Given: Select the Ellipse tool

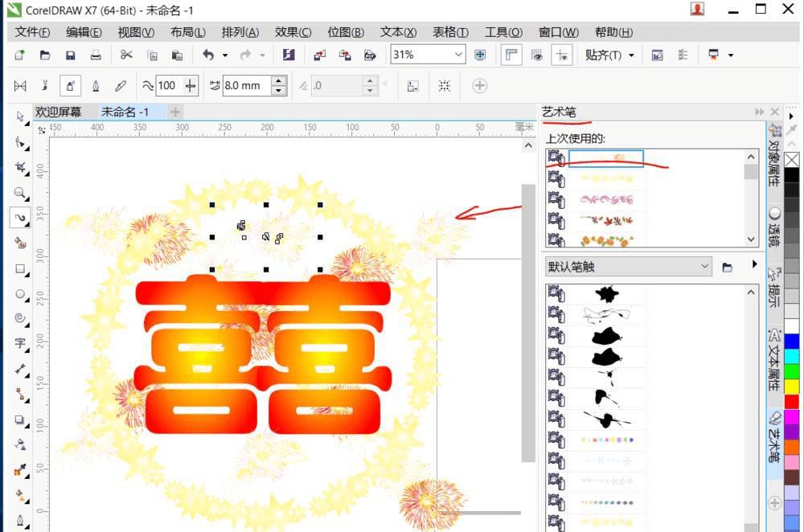Looking at the screenshot, I should point(20,293).
